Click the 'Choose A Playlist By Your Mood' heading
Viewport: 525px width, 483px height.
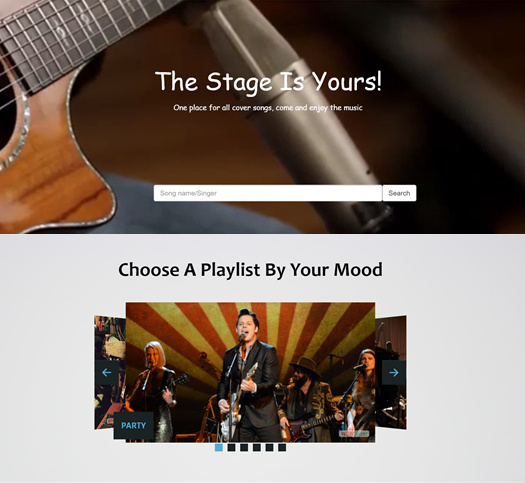click(250, 270)
